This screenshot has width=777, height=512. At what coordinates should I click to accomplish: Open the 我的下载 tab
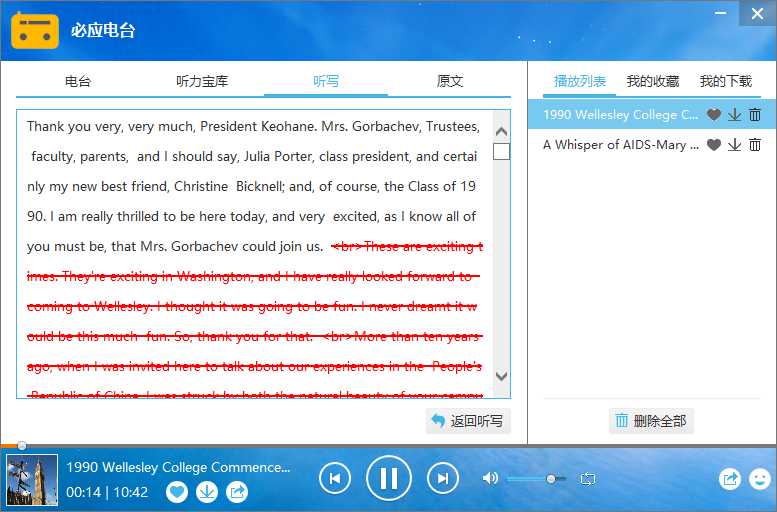click(725, 81)
